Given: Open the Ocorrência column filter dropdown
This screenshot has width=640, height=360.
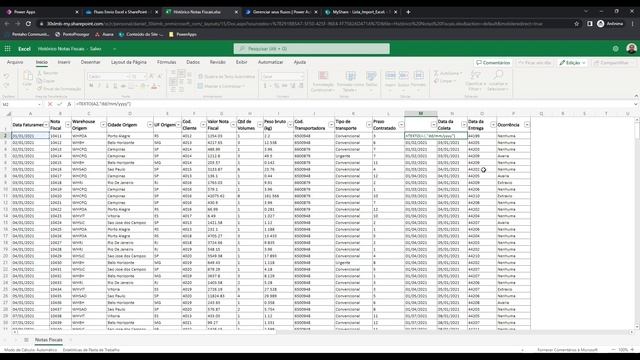Looking at the screenshot, I should (527, 125).
